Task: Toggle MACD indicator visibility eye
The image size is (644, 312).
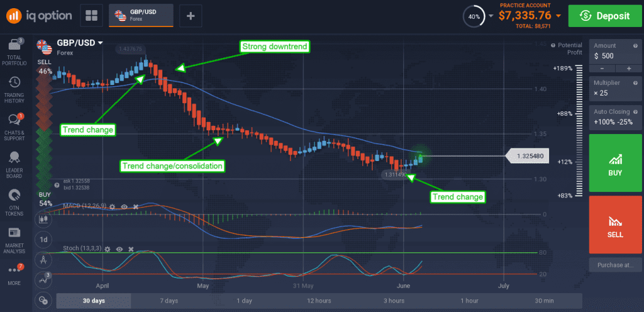Action: [x=124, y=206]
